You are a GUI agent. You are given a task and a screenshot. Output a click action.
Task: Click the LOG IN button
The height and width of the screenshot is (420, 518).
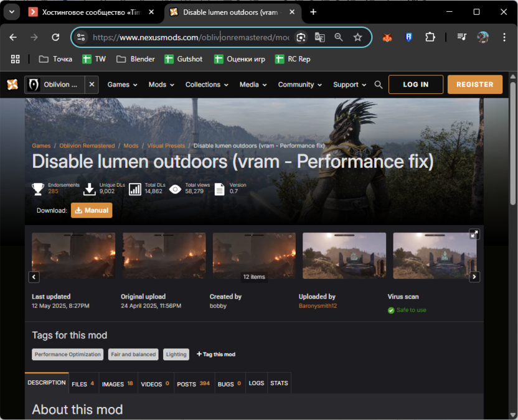[416, 85]
